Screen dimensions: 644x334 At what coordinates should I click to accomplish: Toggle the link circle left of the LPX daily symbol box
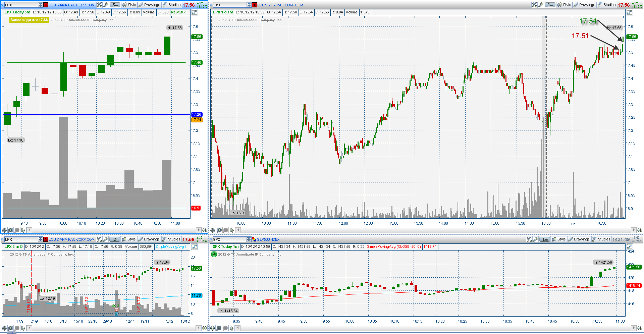tap(3, 239)
